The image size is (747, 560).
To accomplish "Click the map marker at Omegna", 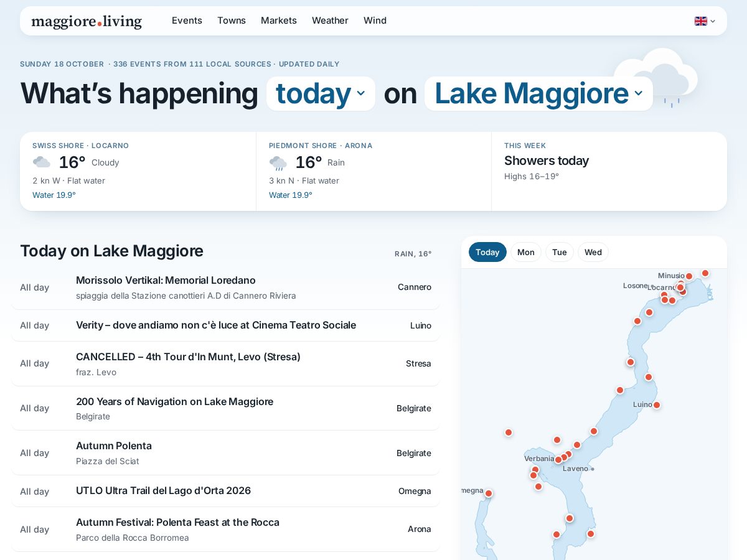I will coord(489,493).
